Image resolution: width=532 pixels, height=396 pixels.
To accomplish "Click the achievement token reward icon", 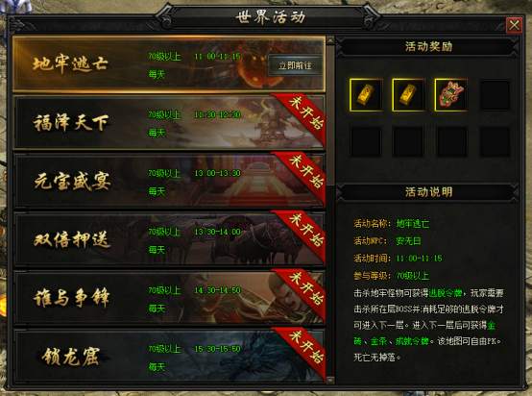I will tap(451, 95).
